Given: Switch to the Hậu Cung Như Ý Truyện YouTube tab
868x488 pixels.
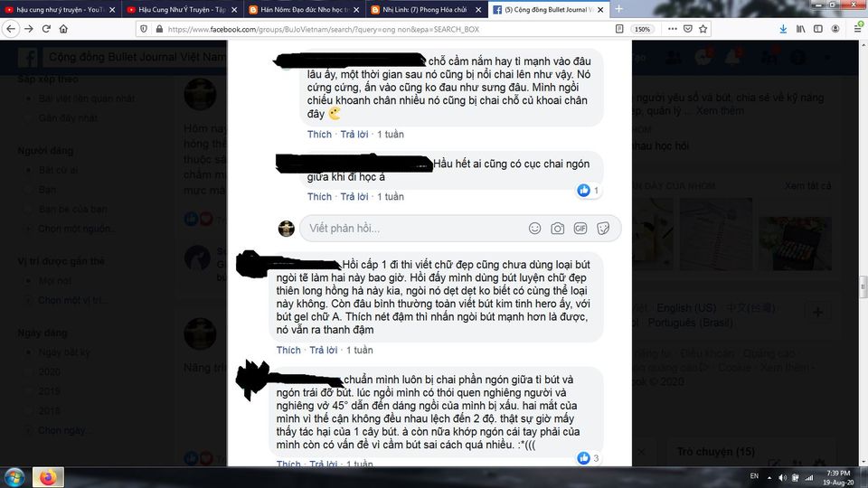Looking at the screenshot, I should click(182, 9).
